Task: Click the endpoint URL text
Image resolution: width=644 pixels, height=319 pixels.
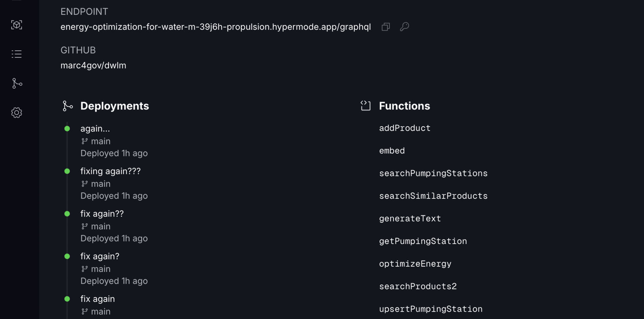Action: tap(215, 27)
